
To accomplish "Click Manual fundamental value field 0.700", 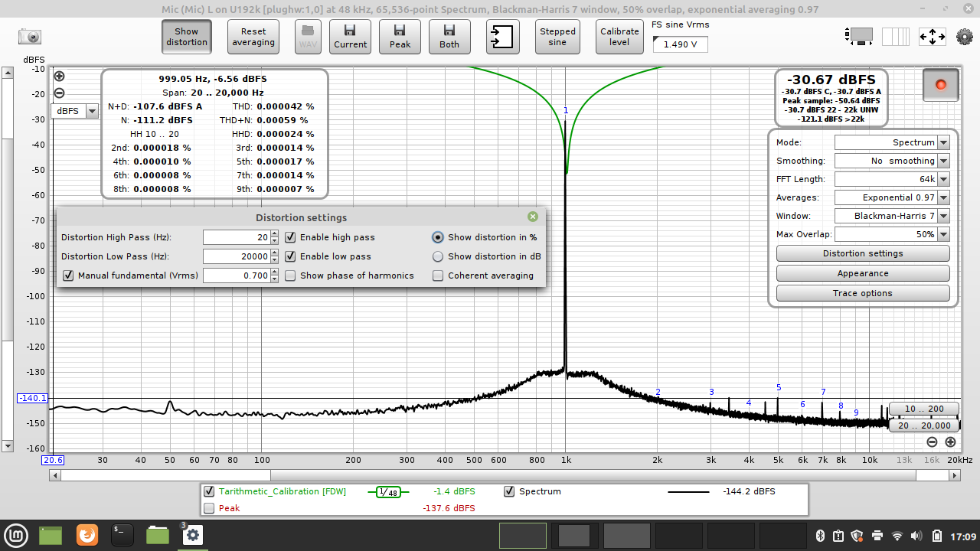I will pyautogui.click(x=237, y=275).
